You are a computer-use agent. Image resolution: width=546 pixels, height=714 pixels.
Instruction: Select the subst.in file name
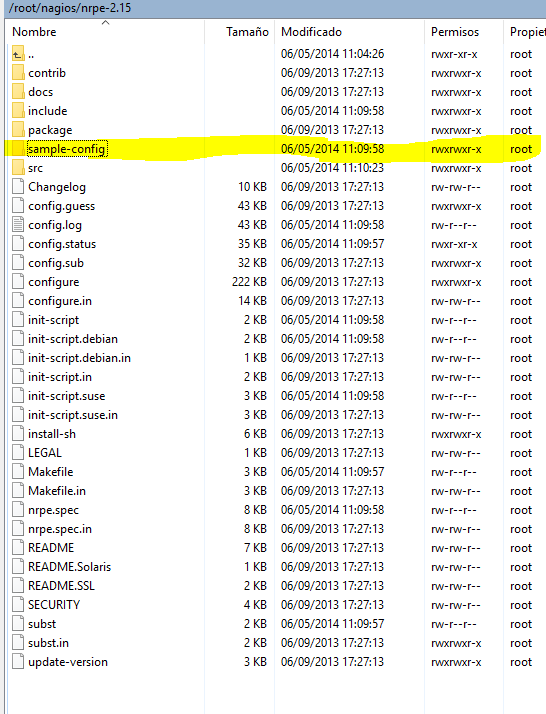pyautogui.click(x=48, y=643)
